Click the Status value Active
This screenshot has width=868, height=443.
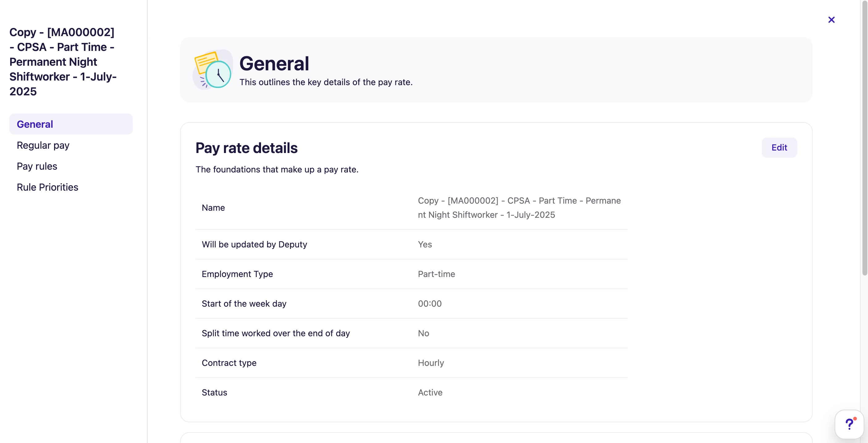click(x=430, y=392)
